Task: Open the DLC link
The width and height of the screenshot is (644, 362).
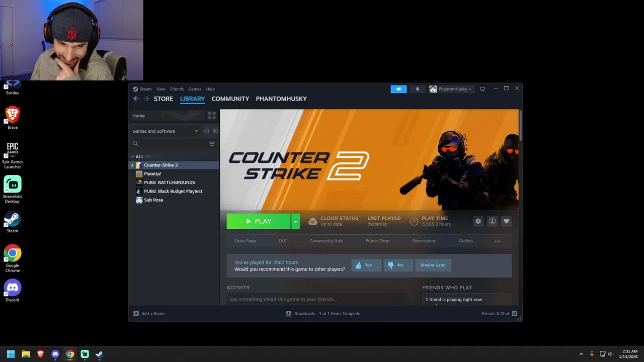Action: (x=283, y=241)
